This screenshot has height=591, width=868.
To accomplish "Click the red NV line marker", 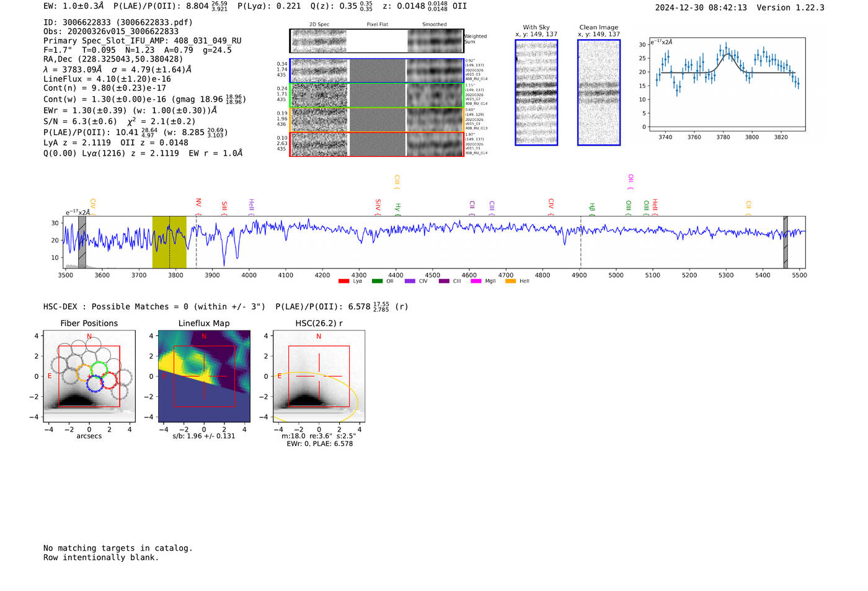I will coord(198,203).
